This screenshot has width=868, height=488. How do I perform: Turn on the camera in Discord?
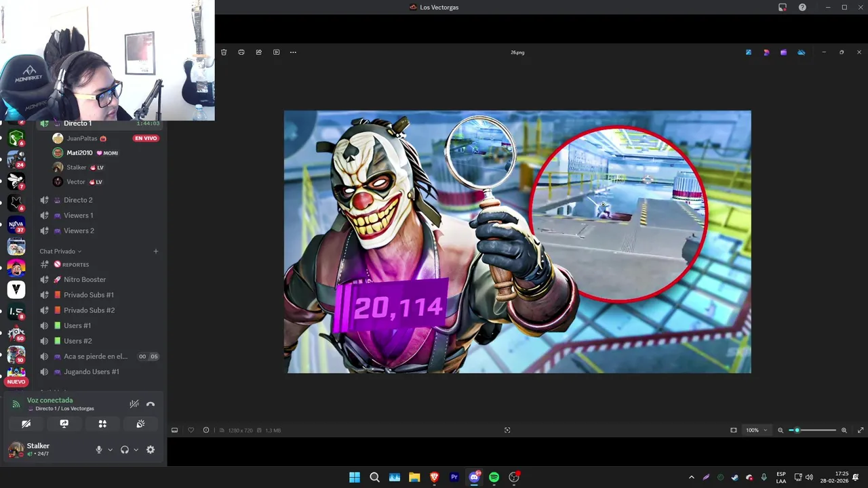click(26, 424)
